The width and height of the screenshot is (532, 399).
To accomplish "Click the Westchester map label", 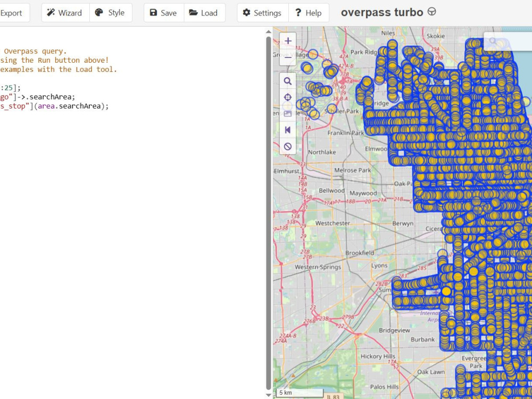I will point(332,223).
